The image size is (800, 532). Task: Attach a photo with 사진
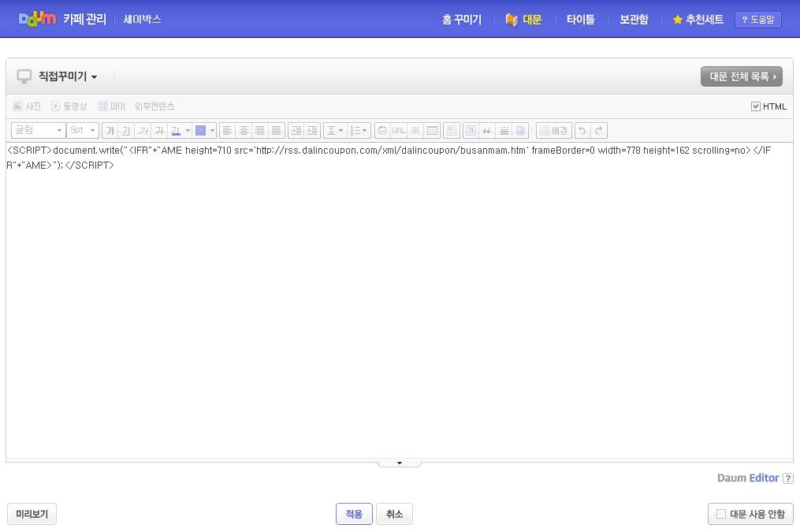[x=27, y=106]
